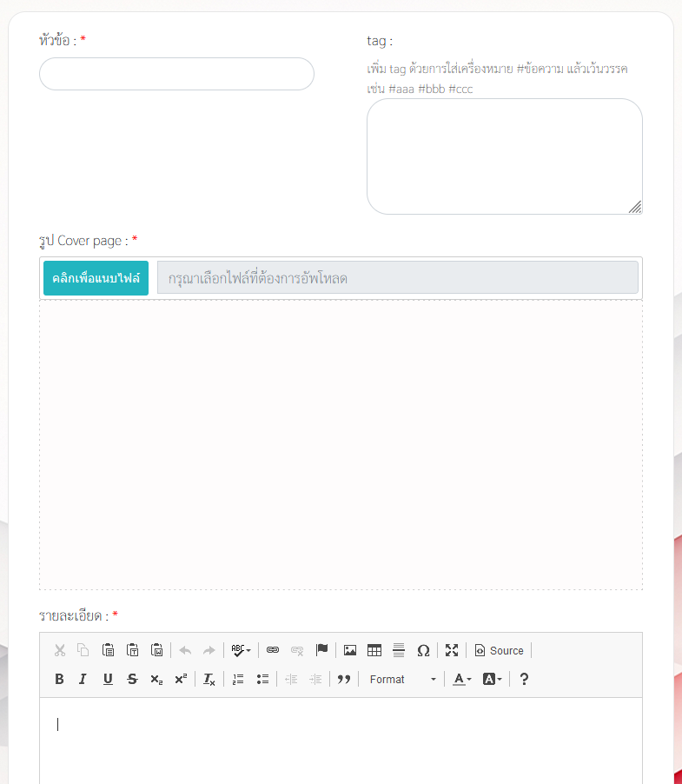Switch the editor to Source view
Viewport: 682px width, 784px height.
click(500, 650)
